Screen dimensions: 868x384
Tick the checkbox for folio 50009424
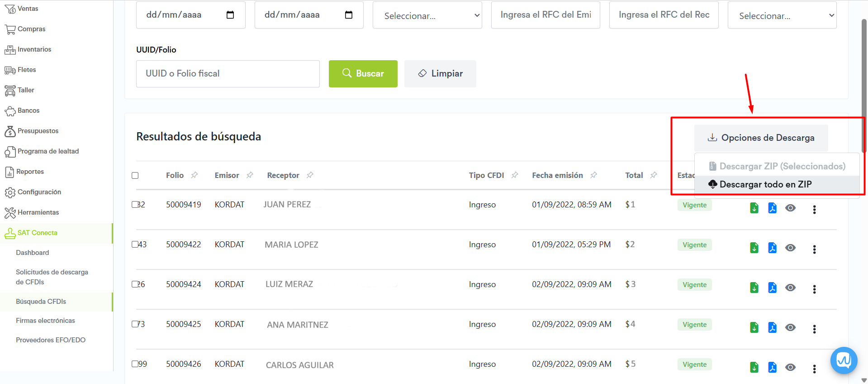coord(135,284)
